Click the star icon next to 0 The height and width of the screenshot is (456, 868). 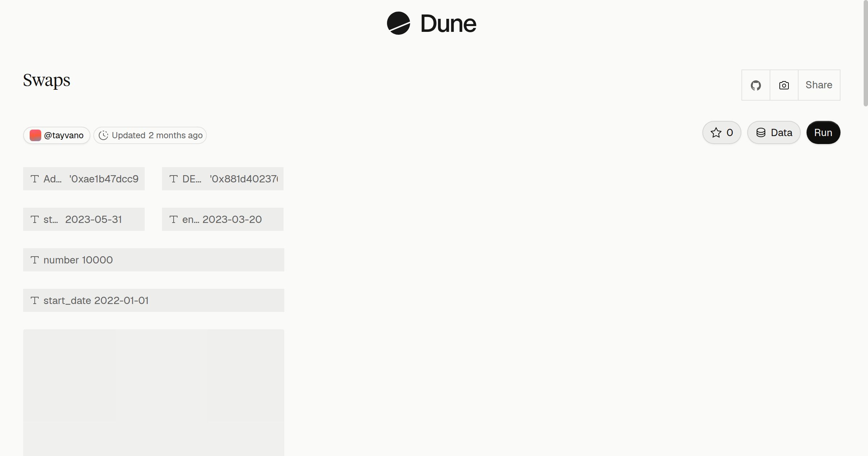click(716, 133)
